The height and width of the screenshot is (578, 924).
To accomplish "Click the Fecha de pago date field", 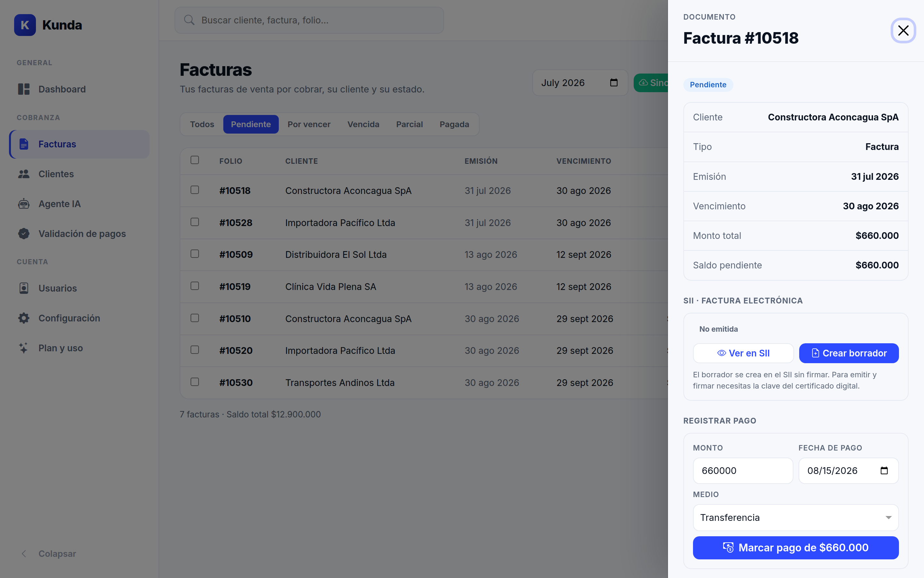I will click(848, 470).
